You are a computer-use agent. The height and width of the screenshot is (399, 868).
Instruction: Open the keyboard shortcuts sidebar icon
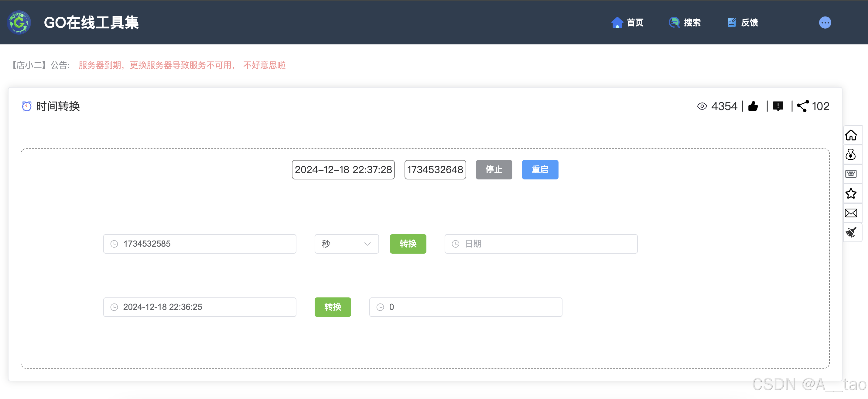point(851,174)
